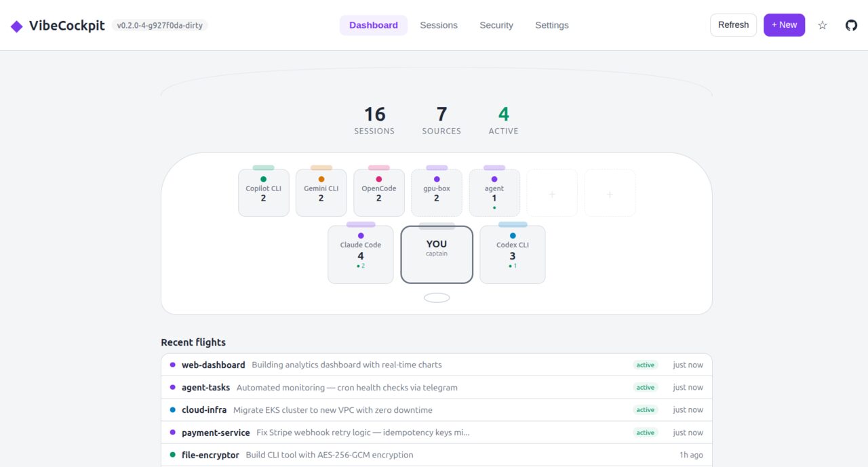Open the Security tab
This screenshot has height=467, width=868.
(496, 25)
